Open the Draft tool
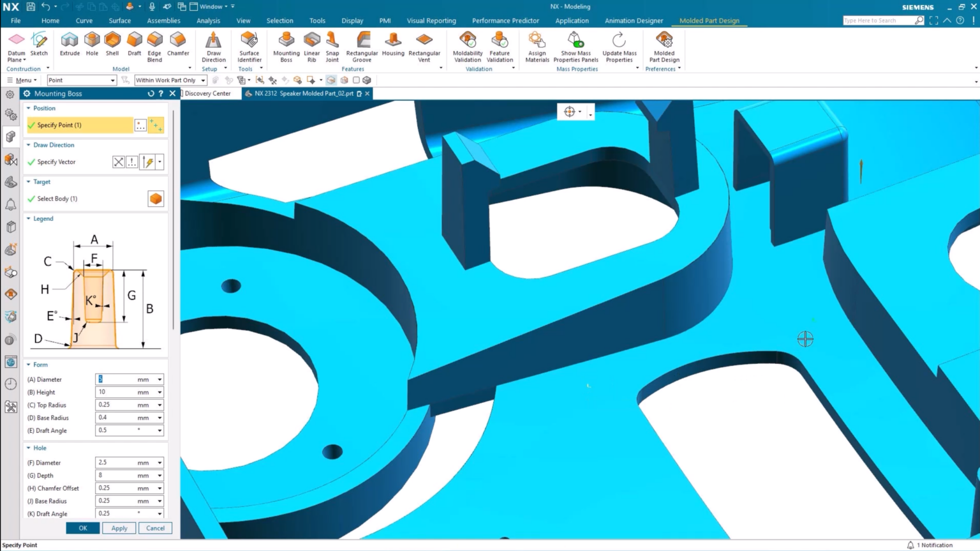 [x=134, y=45]
